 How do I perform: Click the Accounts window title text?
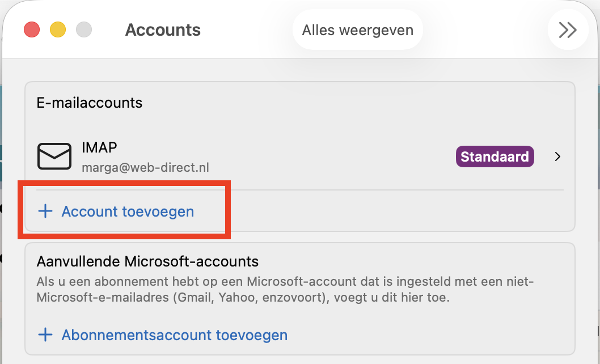point(163,29)
